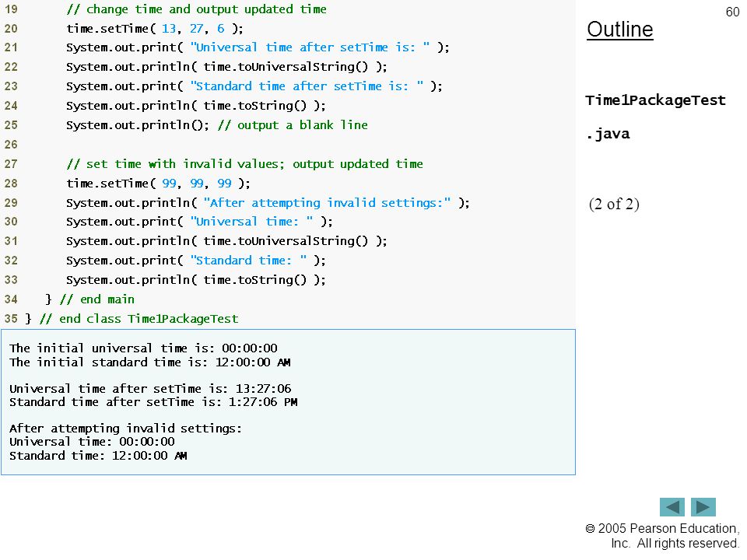The image size is (747, 560).
Task: Select comment '// change time and output updated time'
Action: pyautogui.click(x=196, y=9)
